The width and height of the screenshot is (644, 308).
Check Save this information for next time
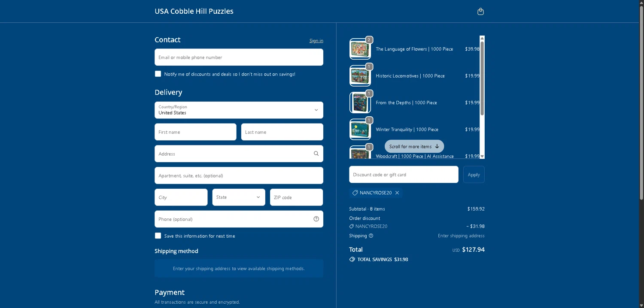click(x=158, y=236)
